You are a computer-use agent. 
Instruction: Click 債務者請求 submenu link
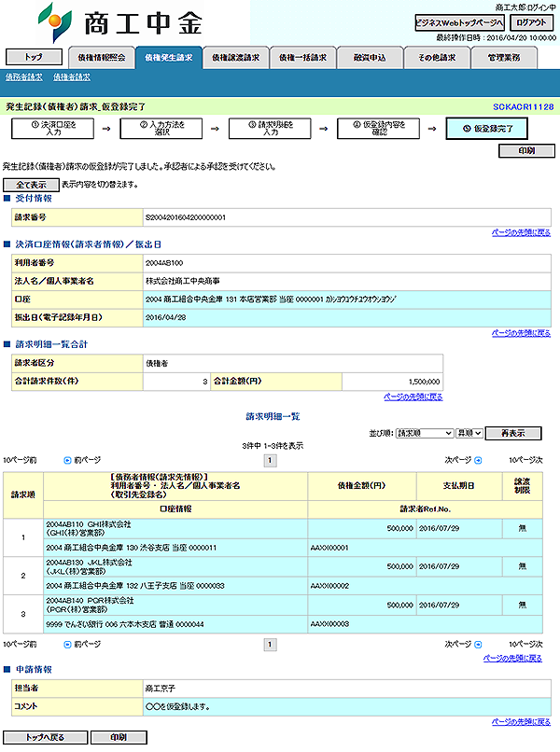24,77
